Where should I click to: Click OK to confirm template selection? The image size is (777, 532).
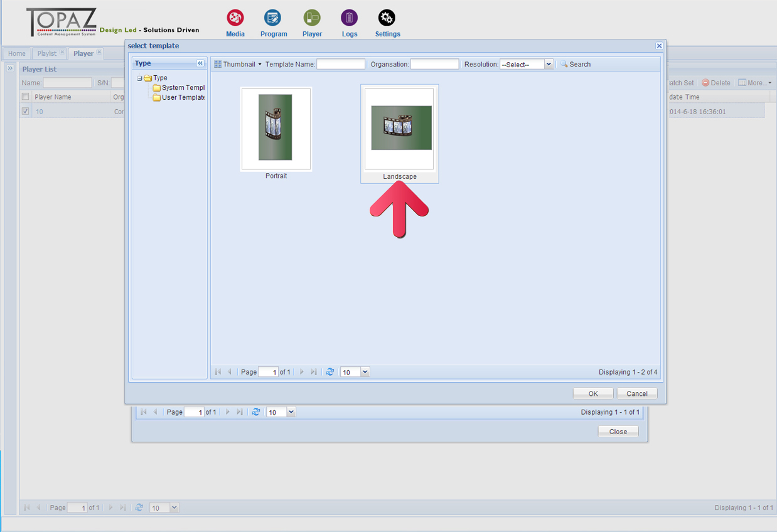tap(592, 393)
